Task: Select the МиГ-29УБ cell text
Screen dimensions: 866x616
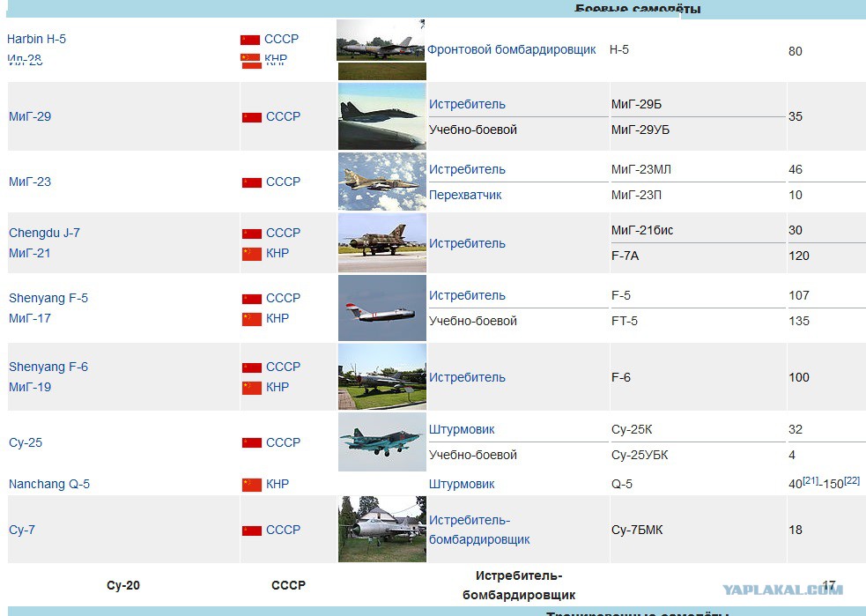Action: [x=640, y=130]
